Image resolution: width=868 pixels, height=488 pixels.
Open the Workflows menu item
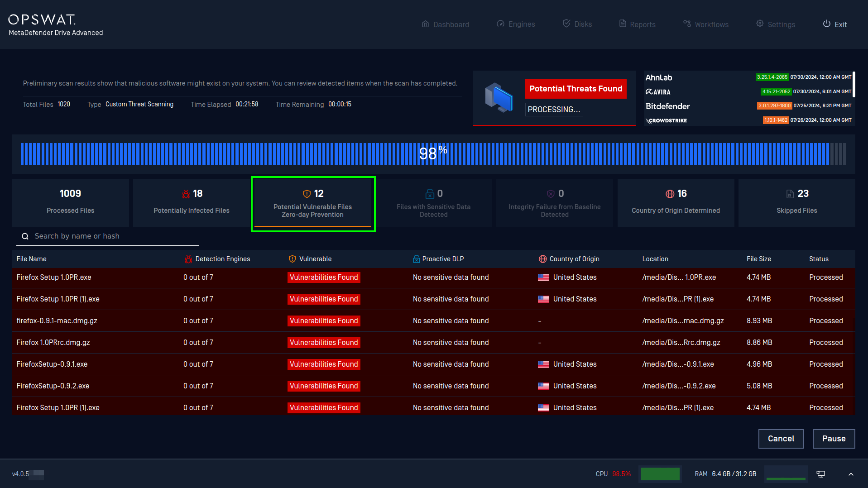(706, 24)
